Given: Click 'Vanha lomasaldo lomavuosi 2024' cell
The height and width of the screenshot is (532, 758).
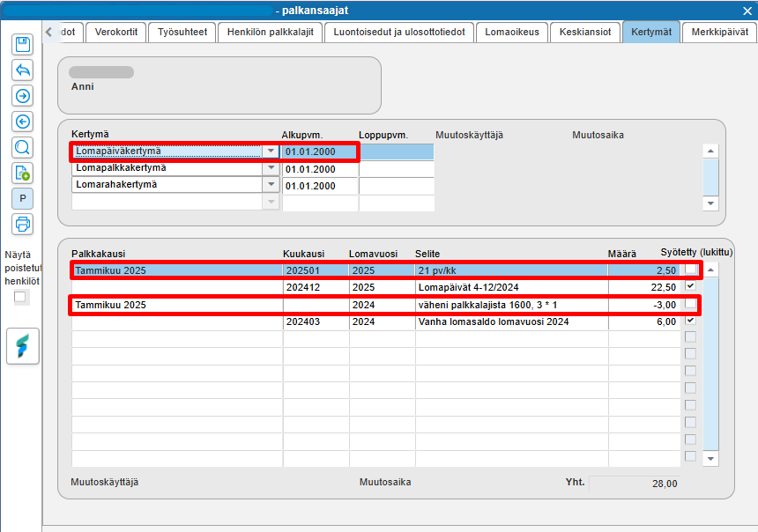Looking at the screenshot, I should coord(511,321).
